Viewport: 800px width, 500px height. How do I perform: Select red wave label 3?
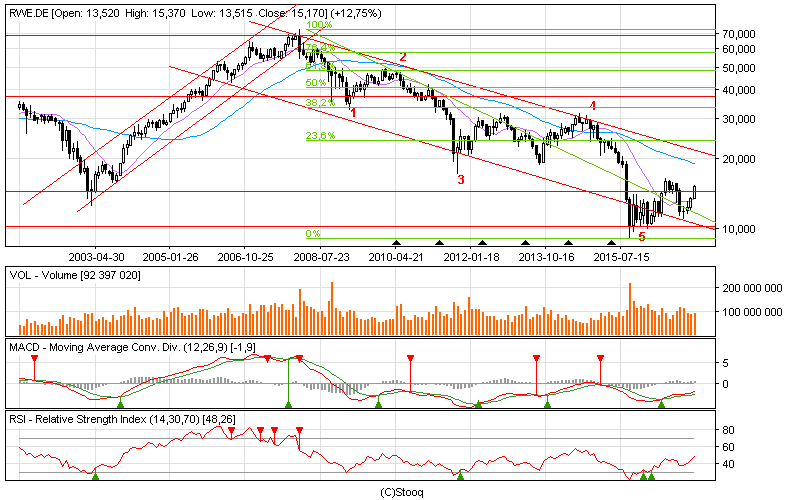(x=461, y=180)
